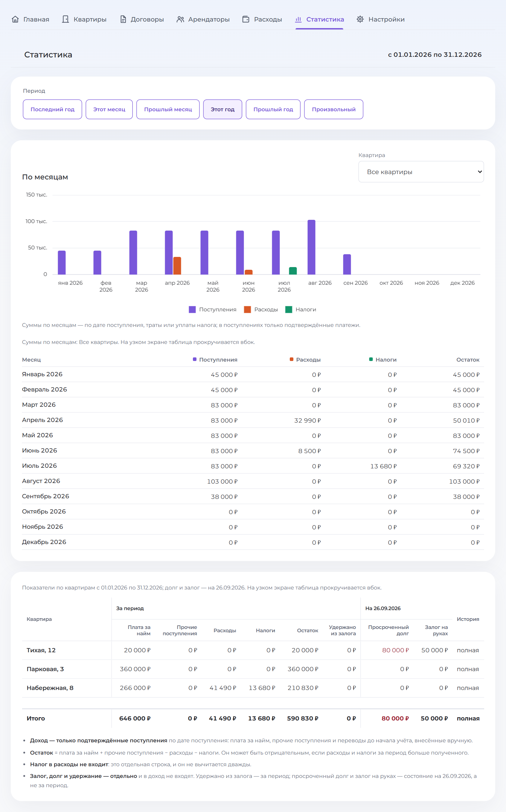Click the April 2026 orange expenses bar
506x812 pixels.
click(x=177, y=266)
